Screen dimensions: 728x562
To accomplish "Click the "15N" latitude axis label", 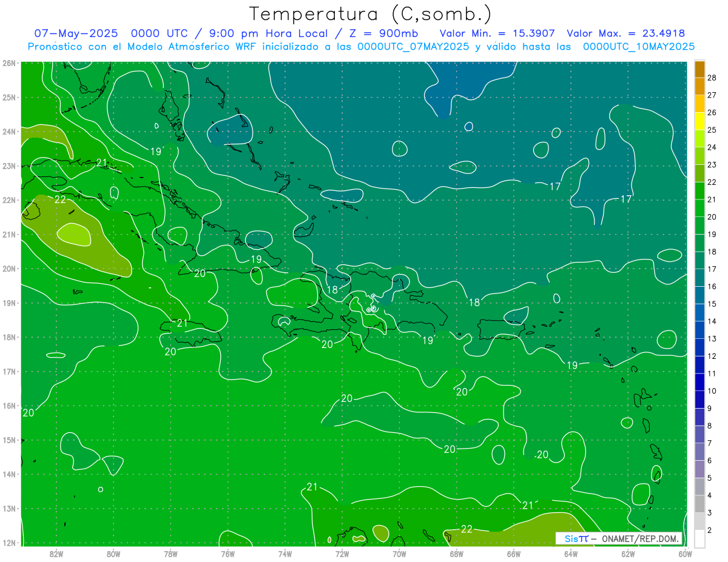I will click(9, 440).
